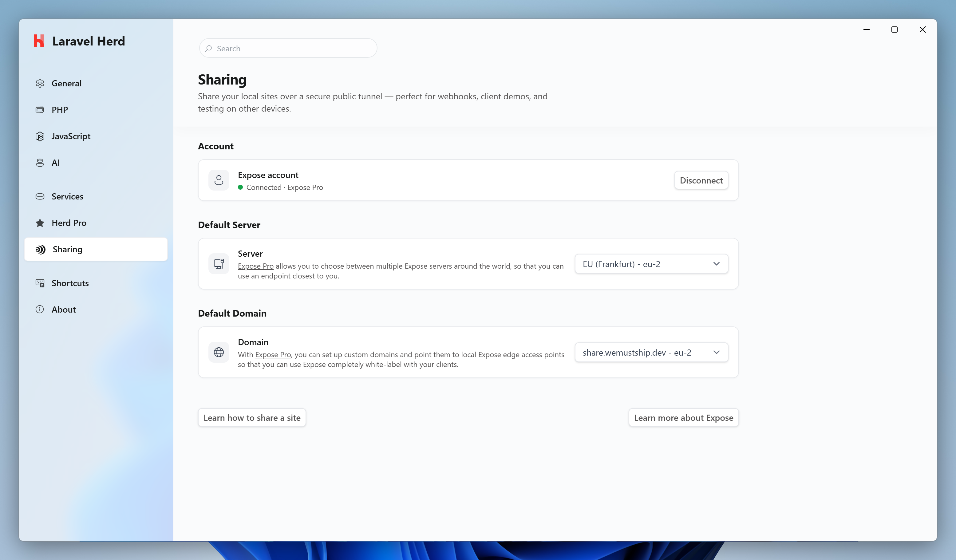
Task: Open the Services section
Action: click(x=96, y=196)
